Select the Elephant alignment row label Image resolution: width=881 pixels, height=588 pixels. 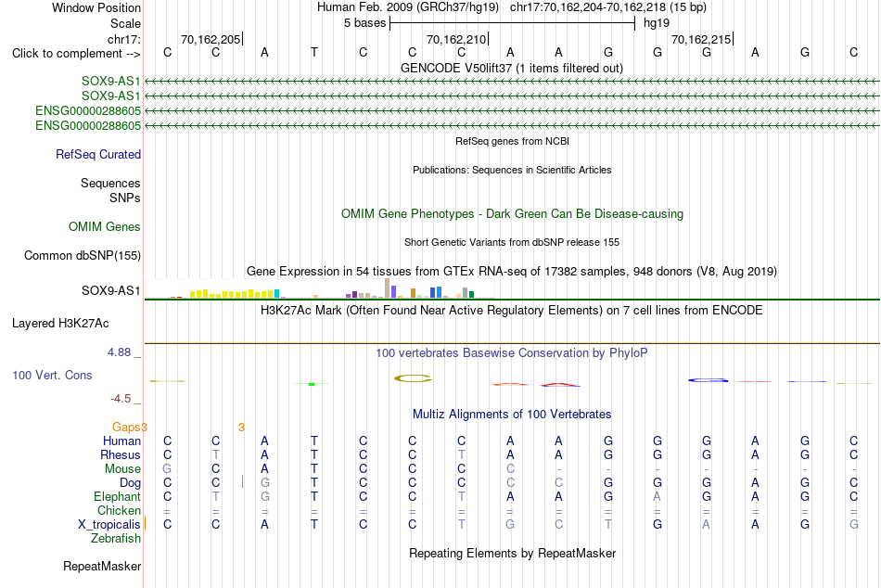(x=118, y=496)
